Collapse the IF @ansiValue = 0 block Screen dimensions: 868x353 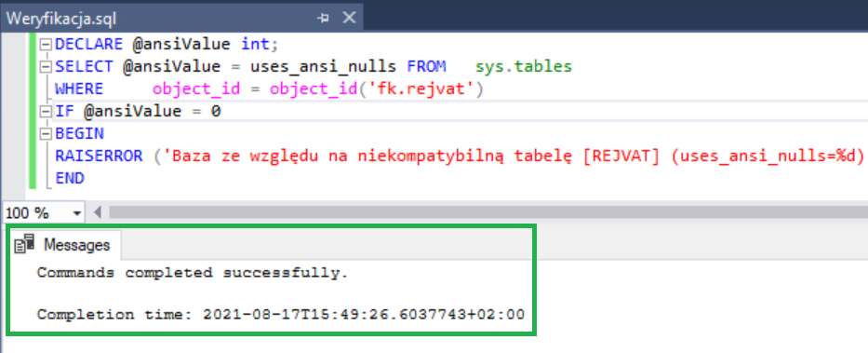pos(46,112)
